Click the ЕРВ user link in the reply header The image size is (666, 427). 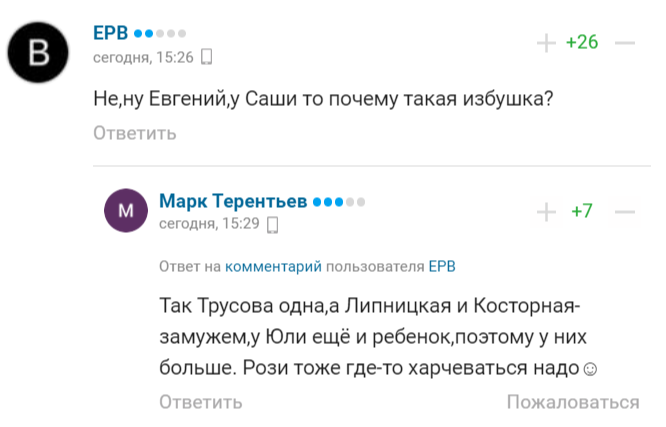[442, 267]
